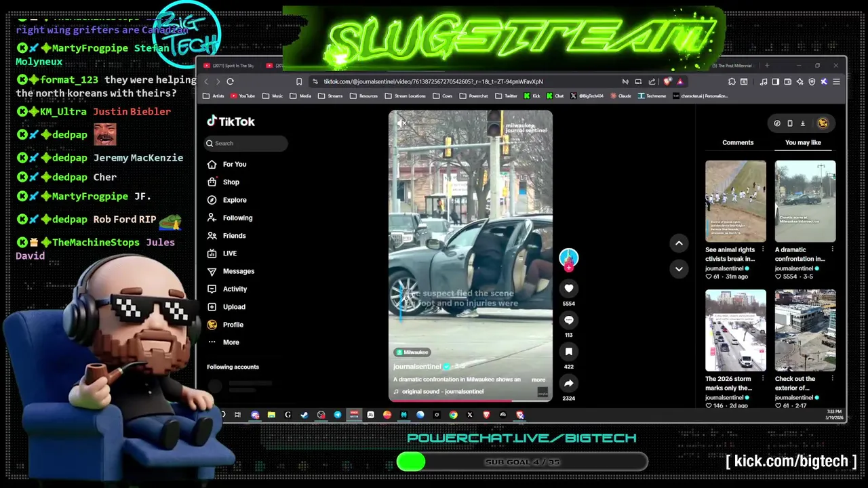868x488 pixels.
Task: Click the Brave Rewards triangle icon
Action: [680, 81]
